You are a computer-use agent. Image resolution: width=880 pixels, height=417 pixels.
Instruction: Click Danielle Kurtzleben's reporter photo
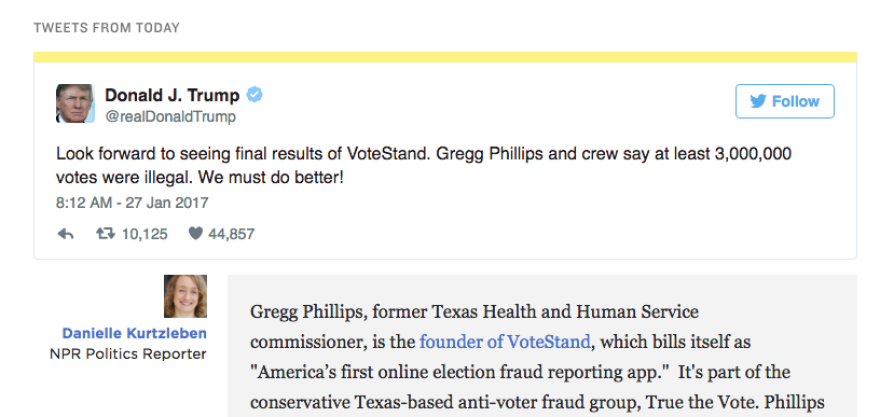coord(185,296)
